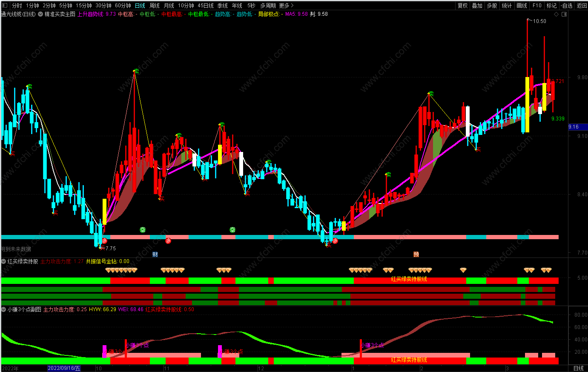The image size is (588, 372).
Task: Click the 上升趋势线 9.73 readout
Action: click(96, 14)
